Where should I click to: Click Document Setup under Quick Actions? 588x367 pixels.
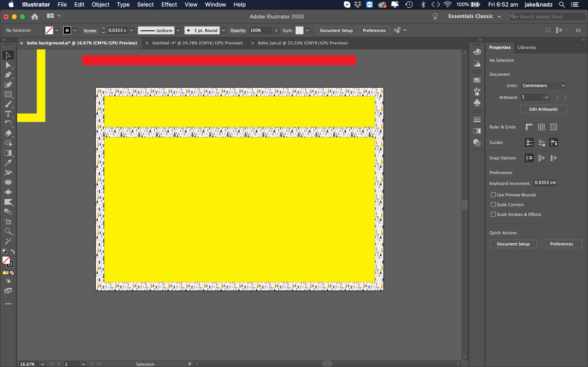click(513, 244)
